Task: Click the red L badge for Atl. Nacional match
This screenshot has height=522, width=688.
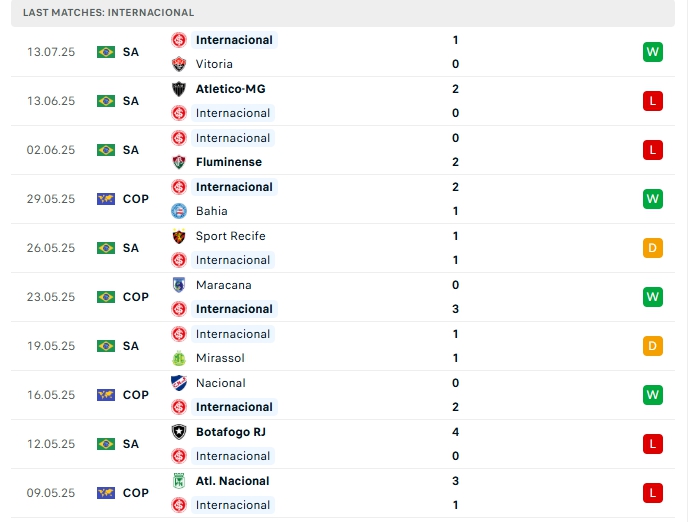Action: coord(653,493)
